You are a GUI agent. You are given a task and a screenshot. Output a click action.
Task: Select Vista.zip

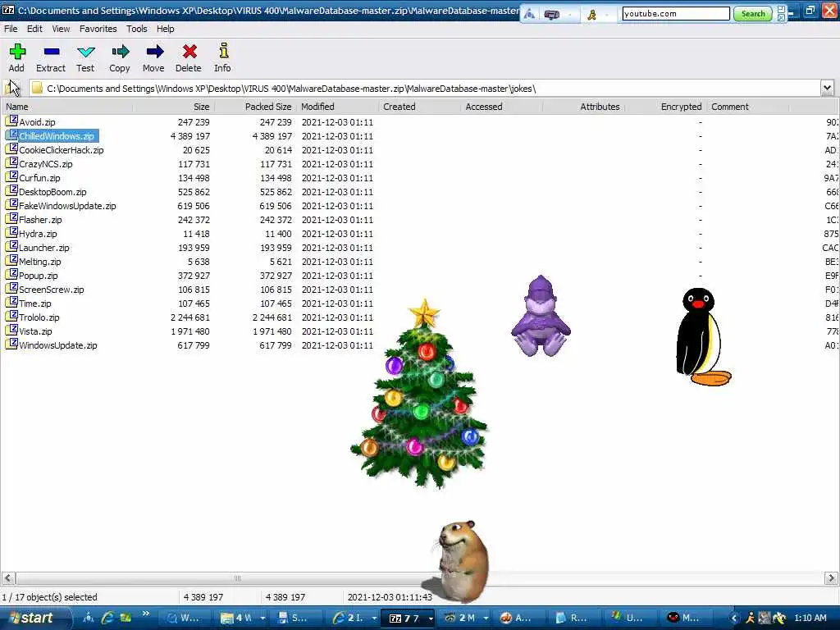pyautogui.click(x=35, y=331)
